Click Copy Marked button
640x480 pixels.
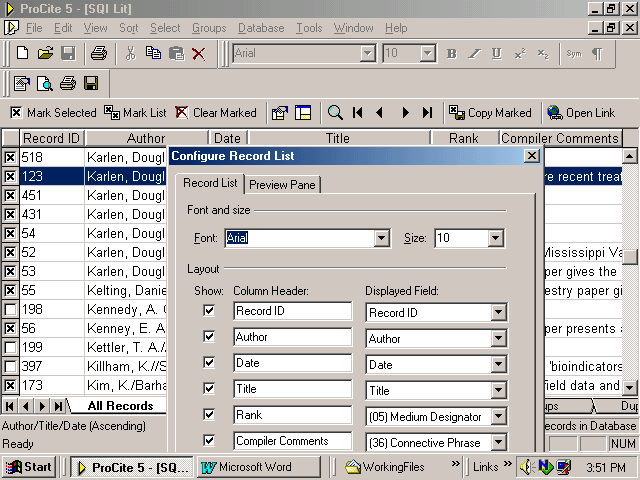[490, 113]
